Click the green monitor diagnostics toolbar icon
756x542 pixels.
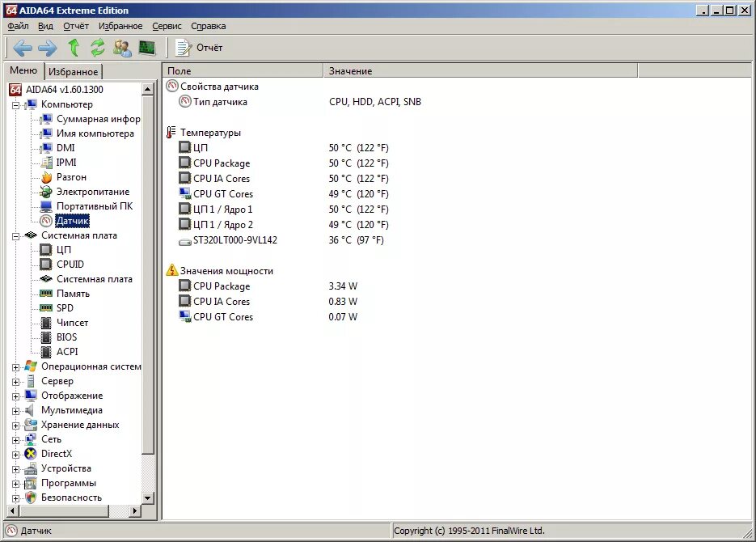click(147, 47)
